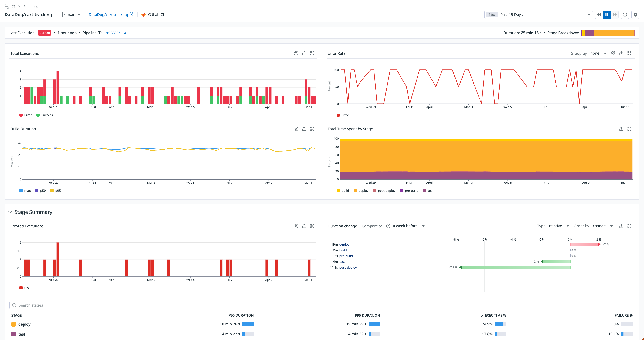This screenshot has height=340, width=644.
Task: Create monitor from Total Executions graph
Action: (296, 53)
